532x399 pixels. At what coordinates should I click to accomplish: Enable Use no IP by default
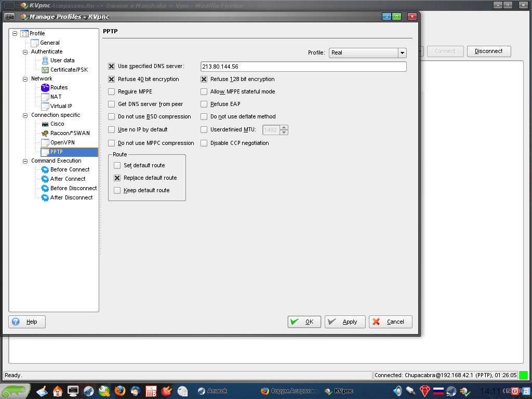point(111,129)
